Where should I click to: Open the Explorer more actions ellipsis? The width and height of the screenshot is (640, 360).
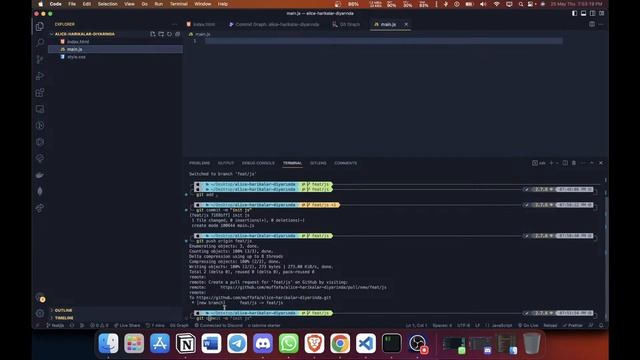tap(175, 24)
